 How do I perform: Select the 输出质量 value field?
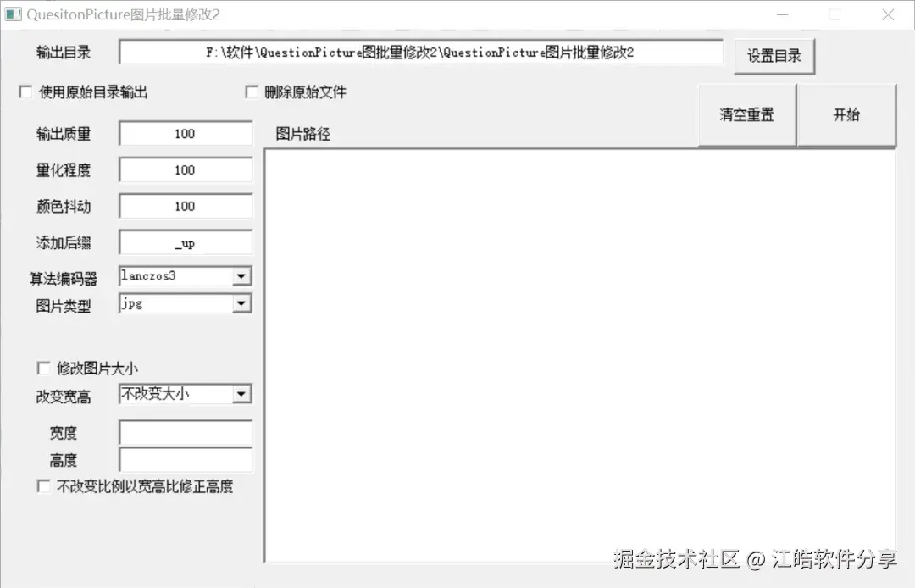tap(186, 134)
